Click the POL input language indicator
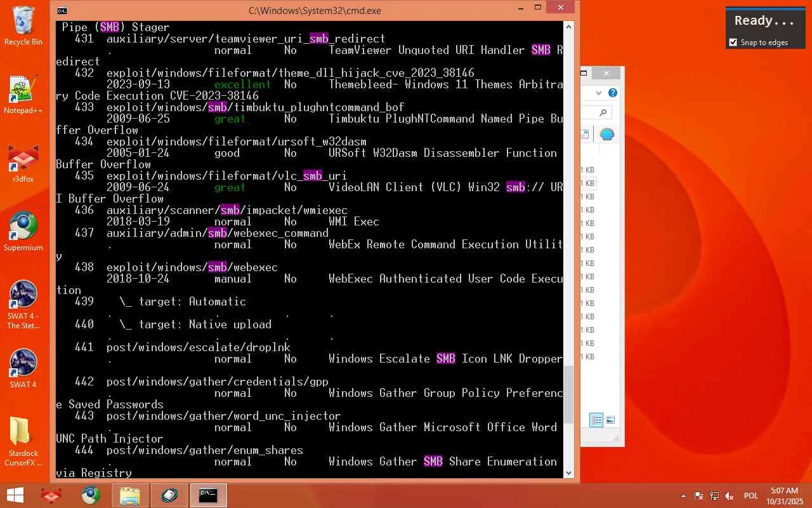This screenshot has height=508, width=812. click(x=751, y=496)
